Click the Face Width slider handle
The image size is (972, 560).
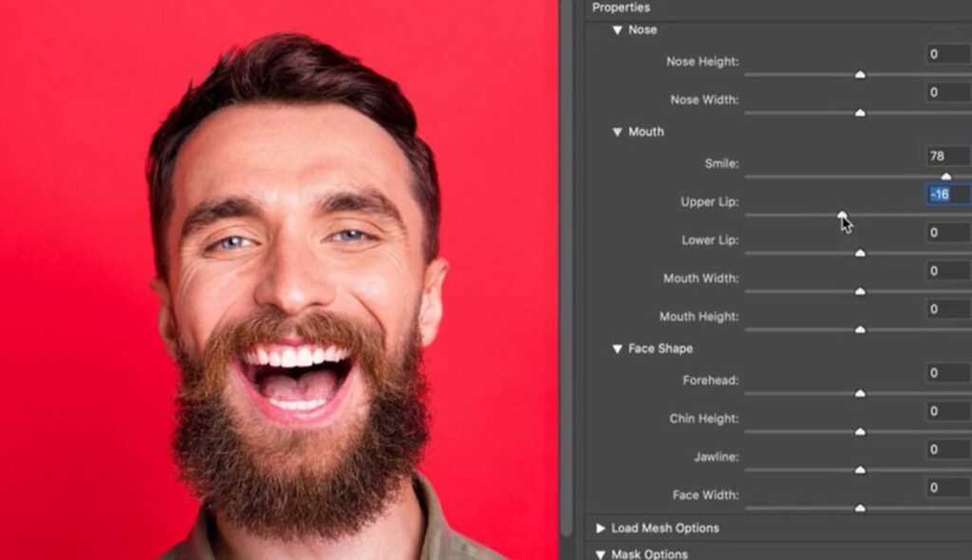point(862,507)
